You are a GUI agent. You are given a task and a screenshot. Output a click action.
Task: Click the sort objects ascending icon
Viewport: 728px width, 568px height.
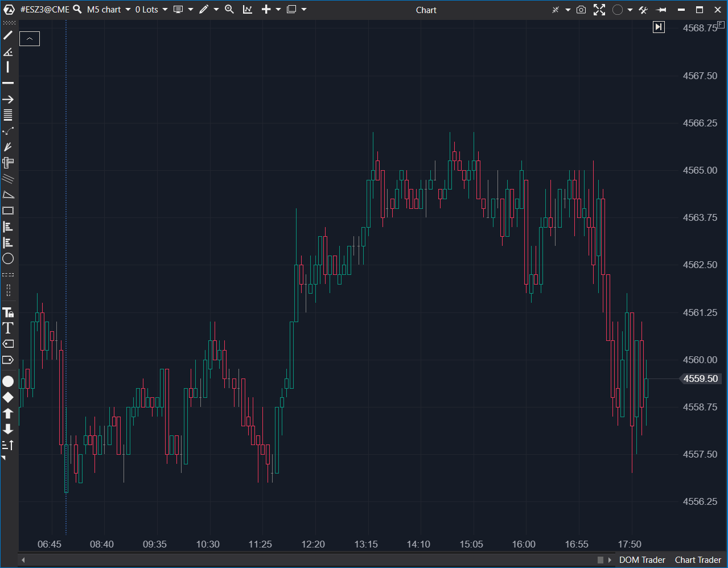pyautogui.click(x=8, y=445)
